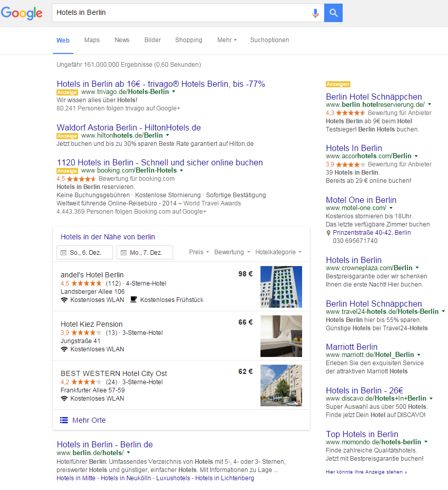
Task: Select the Web tab
Action: coord(63,40)
